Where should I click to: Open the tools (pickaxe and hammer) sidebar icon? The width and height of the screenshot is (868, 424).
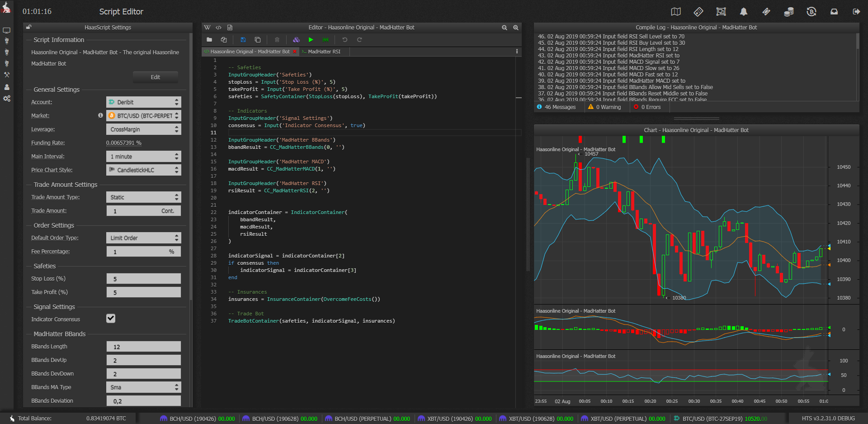click(6, 75)
